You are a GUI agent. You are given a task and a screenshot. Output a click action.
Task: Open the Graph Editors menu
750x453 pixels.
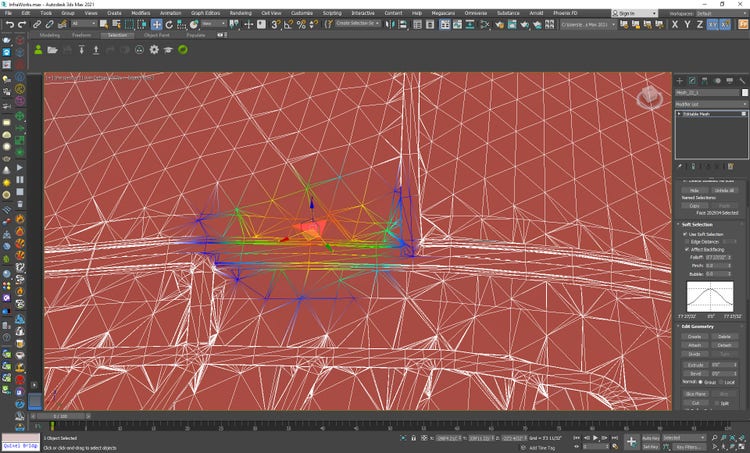pos(207,14)
